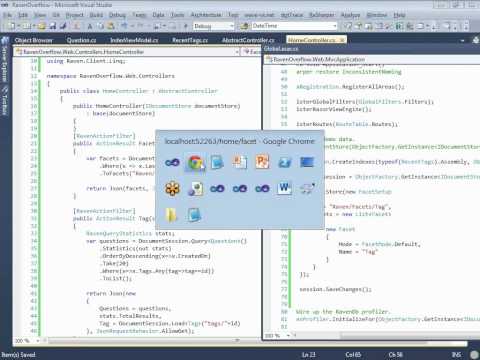Click the 'Wire up the RavenDb profiler' comment
The height and width of the screenshot is (360, 480).
coord(342,312)
